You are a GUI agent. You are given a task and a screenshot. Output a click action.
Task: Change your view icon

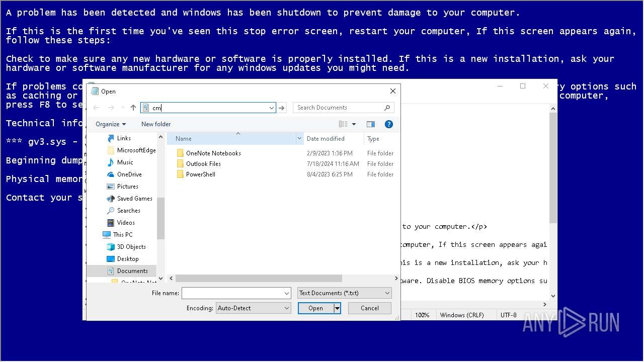point(343,124)
